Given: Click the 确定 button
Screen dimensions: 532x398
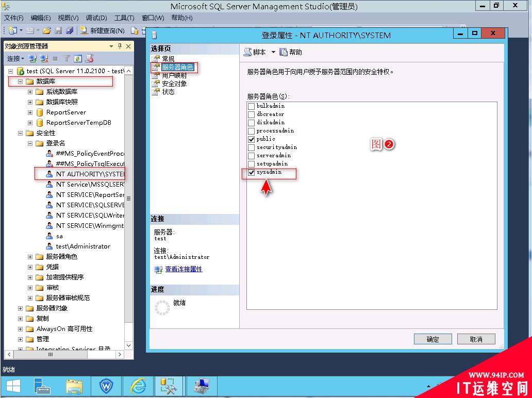Looking at the screenshot, I should [x=433, y=339].
